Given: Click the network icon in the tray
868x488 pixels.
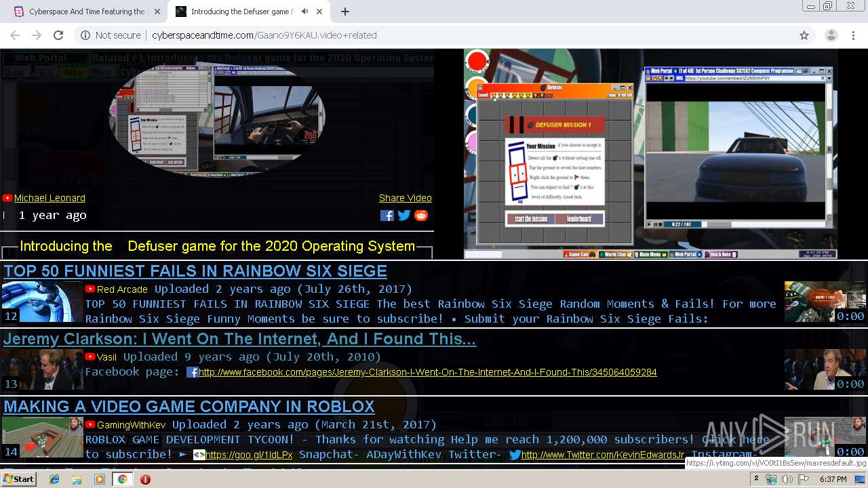Looking at the screenshot, I should click(x=771, y=479).
